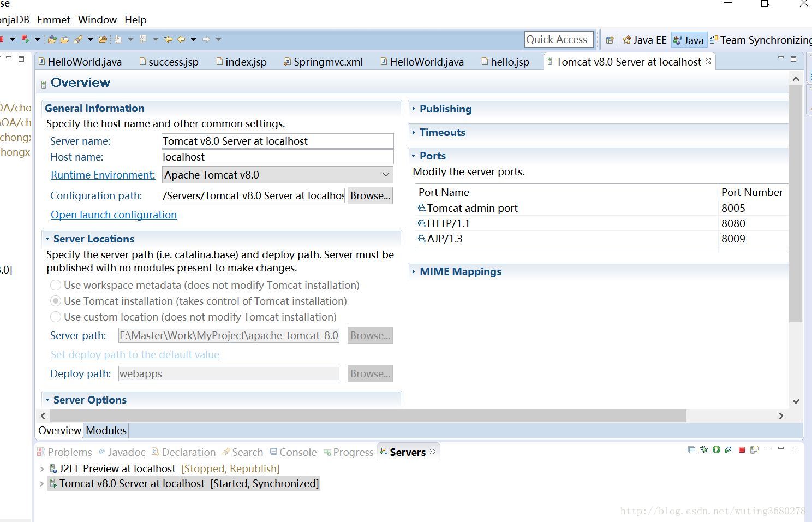Click the Quick Access search field
The height and width of the screenshot is (522, 812).
tap(559, 39)
